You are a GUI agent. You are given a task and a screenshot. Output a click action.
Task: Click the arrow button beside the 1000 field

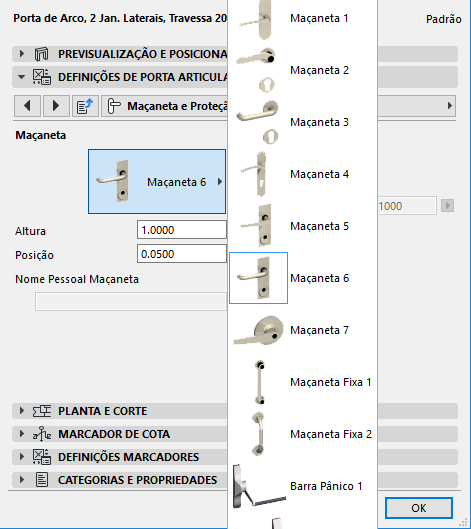click(x=447, y=205)
